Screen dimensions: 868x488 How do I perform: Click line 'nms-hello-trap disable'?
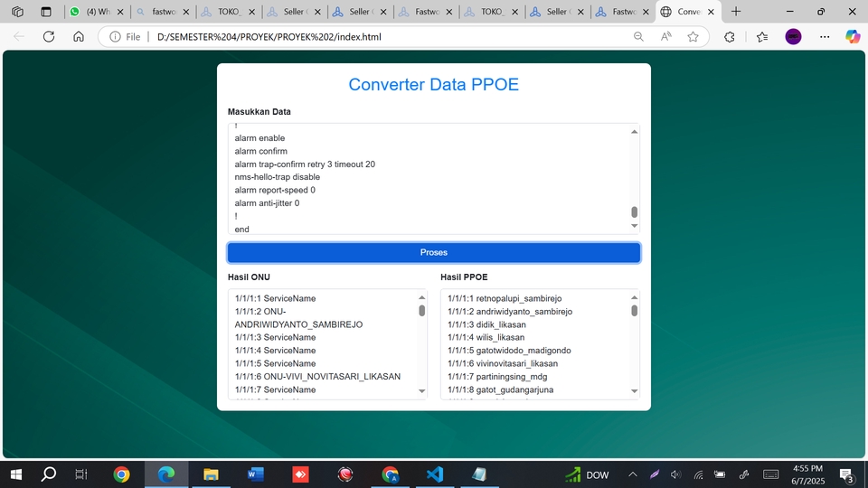277,177
